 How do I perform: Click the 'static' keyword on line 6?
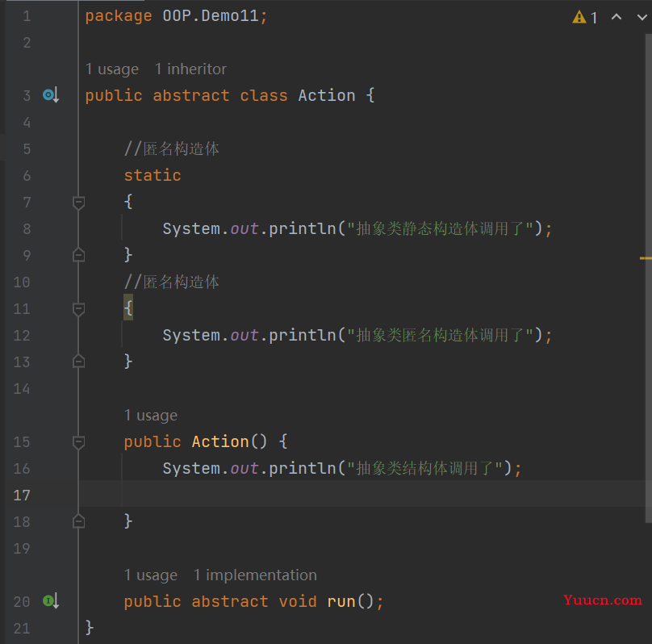pyautogui.click(x=153, y=175)
